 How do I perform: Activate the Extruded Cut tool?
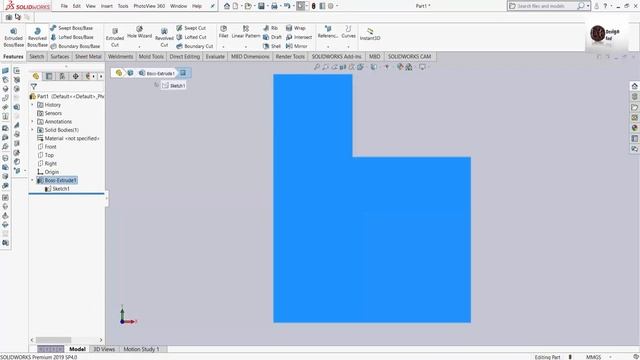point(115,37)
